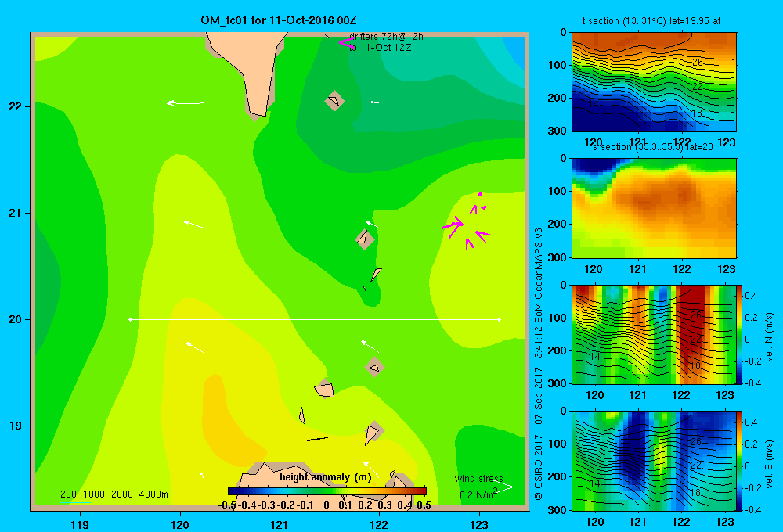The height and width of the screenshot is (532, 783).
Task: Select the magenta drifter arrow beside the drifters label
Action: point(347,42)
